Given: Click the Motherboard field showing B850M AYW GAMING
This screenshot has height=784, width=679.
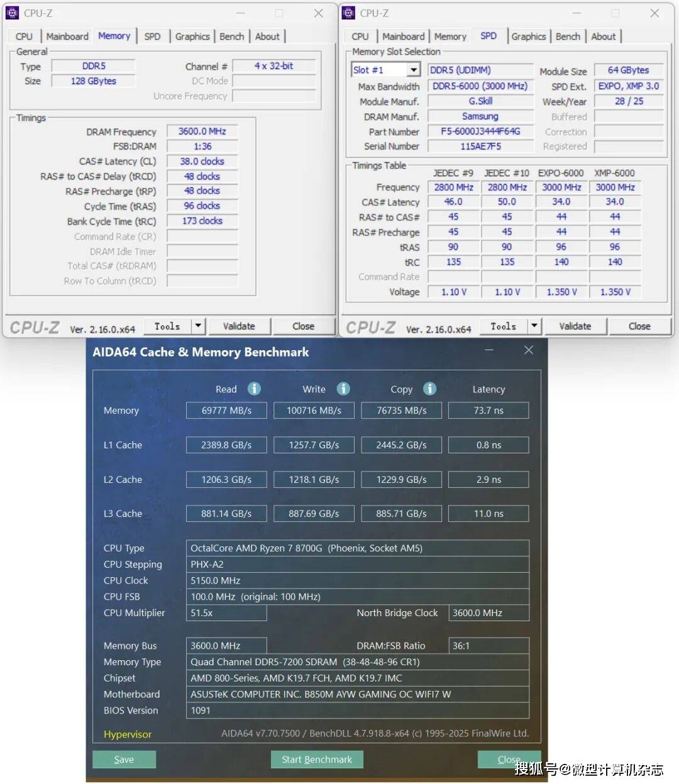Looking at the screenshot, I should [x=358, y=694].
